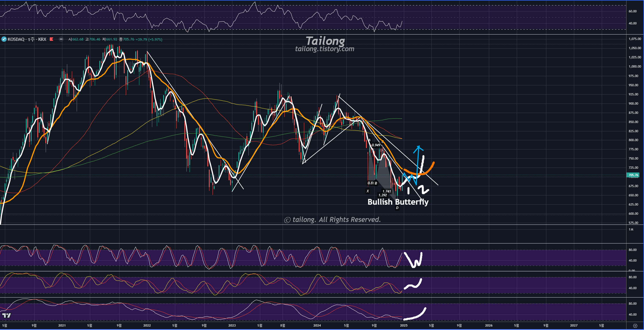Click the Bullish Butterfly text label

[398, 202]
